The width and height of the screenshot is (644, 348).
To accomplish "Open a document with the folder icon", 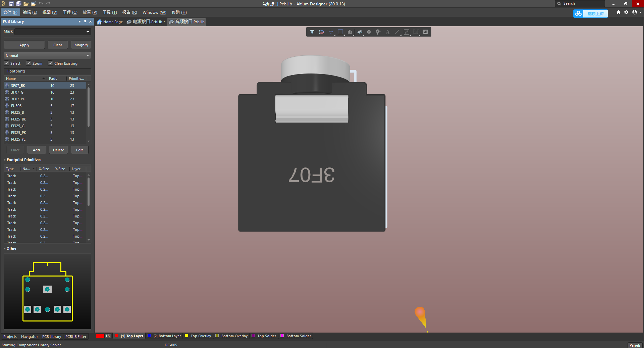I will pyautogui.click(x=26, y=4).
